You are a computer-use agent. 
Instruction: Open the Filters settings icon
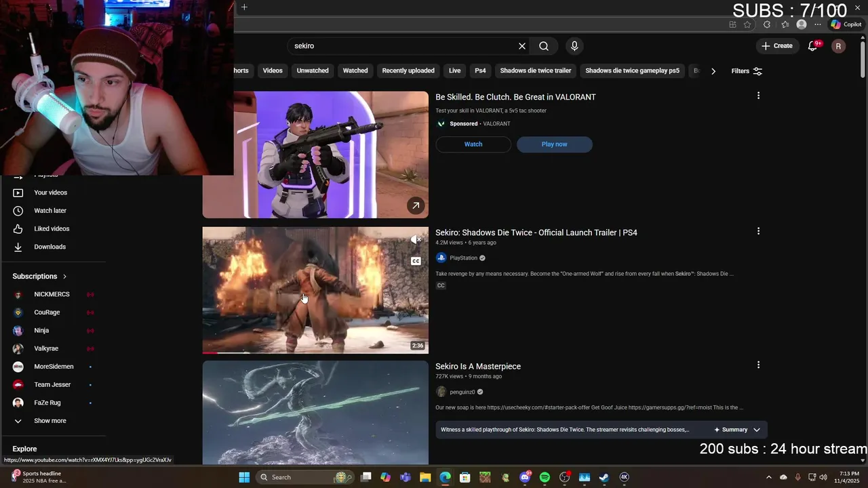point(757,71)
